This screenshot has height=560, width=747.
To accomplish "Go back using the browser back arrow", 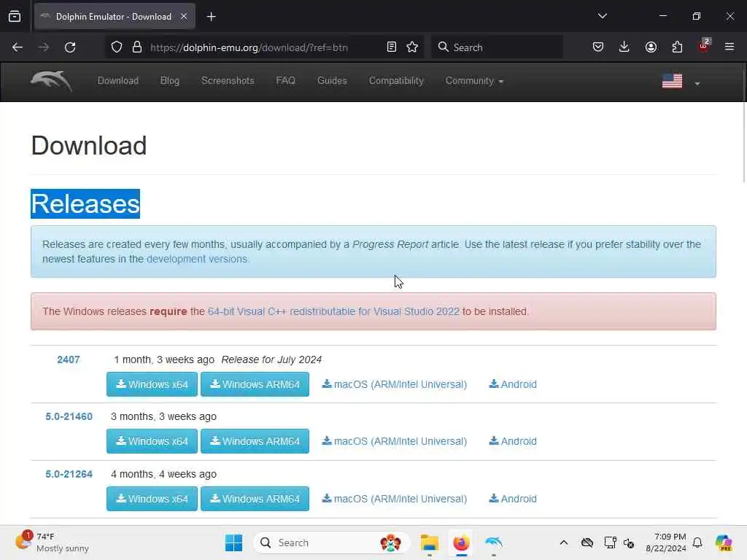I will click(18, 47).
